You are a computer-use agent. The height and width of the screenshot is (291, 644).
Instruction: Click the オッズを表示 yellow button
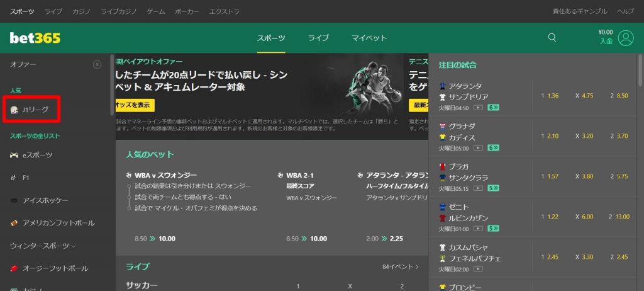click(135, 105)
